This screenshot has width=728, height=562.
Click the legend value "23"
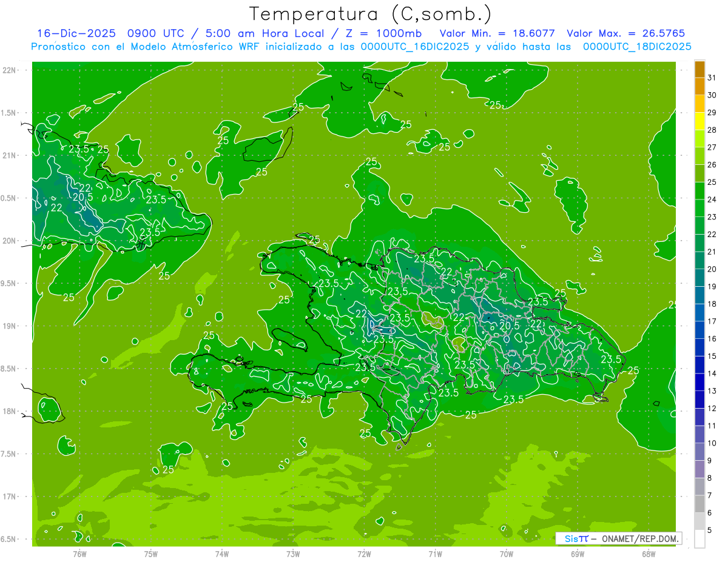coord(712,217)
